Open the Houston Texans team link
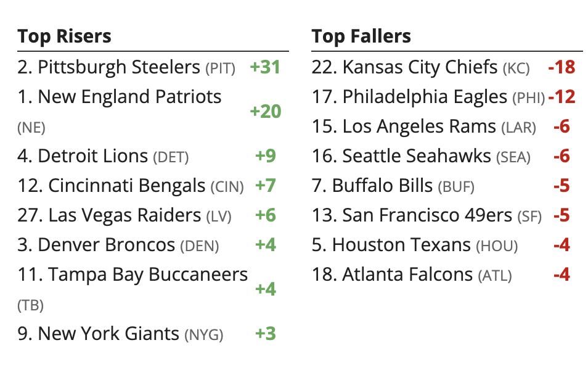This screenshot has height=369, width=588. [401, 245]
